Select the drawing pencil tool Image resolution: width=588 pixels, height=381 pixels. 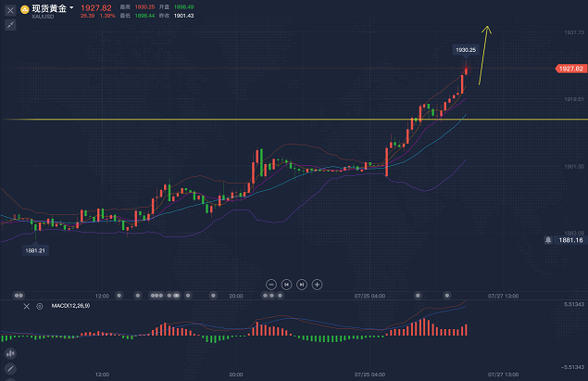[11, 366]
